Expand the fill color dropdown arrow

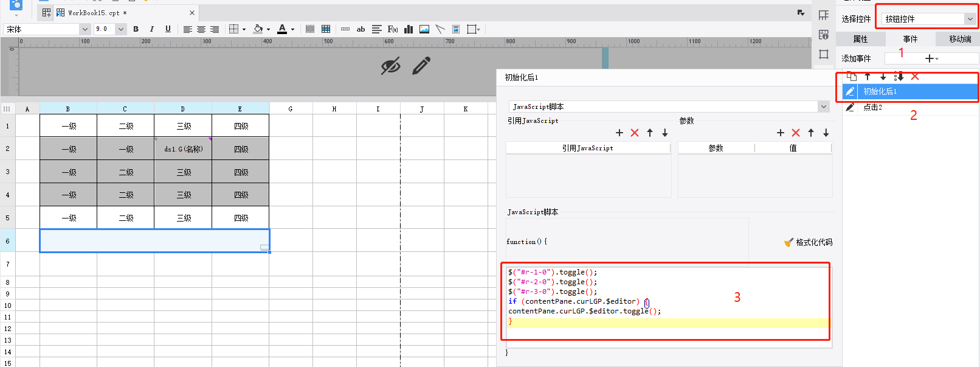tap(269, 29)
